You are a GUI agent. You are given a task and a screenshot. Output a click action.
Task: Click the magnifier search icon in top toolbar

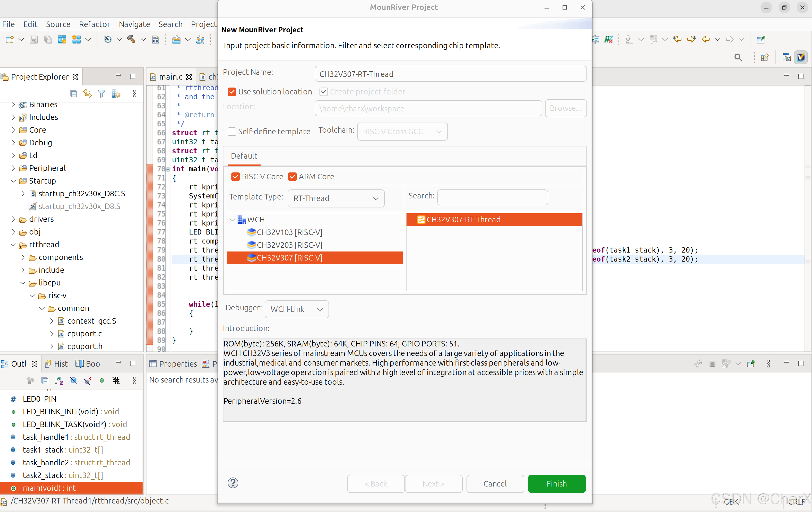click(x=738, y=58)
